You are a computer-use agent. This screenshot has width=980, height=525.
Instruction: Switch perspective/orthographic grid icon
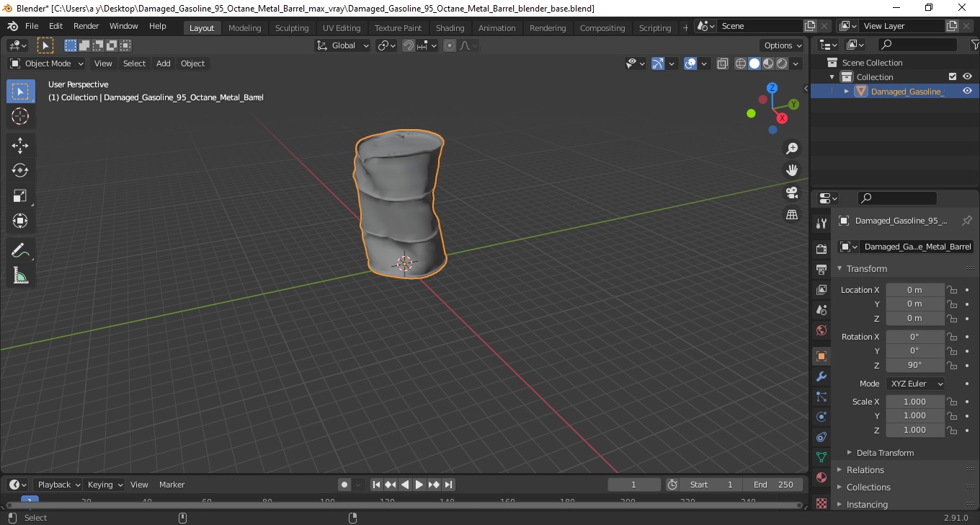[792, 215]
